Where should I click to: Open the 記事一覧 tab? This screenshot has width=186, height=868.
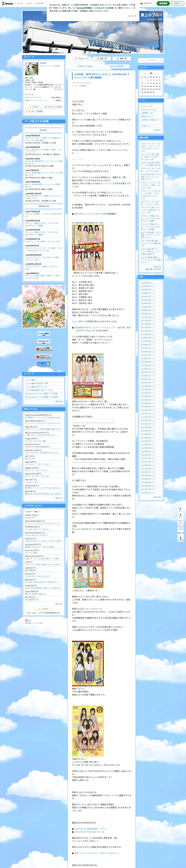101,59
